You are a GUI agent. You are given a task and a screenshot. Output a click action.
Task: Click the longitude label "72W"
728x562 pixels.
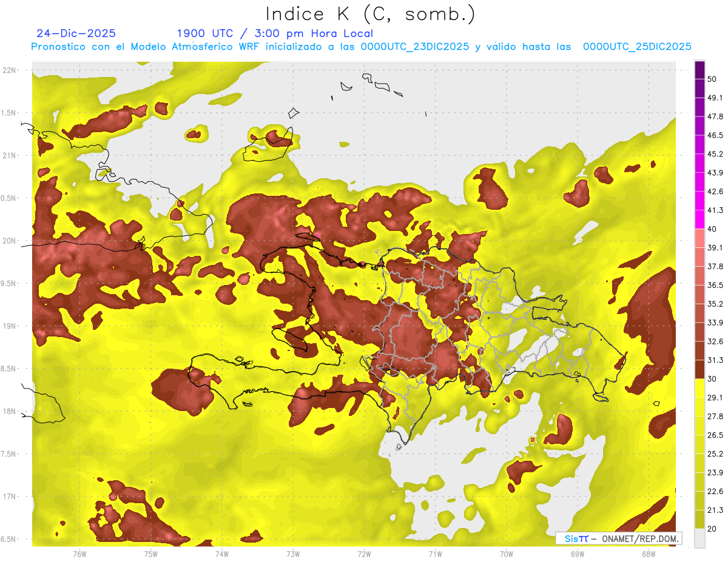pyautogui.click(x=364, y=554)
